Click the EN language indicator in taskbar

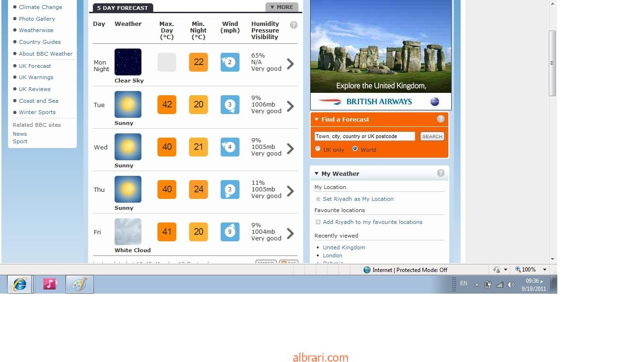click(x=463, y=283)
